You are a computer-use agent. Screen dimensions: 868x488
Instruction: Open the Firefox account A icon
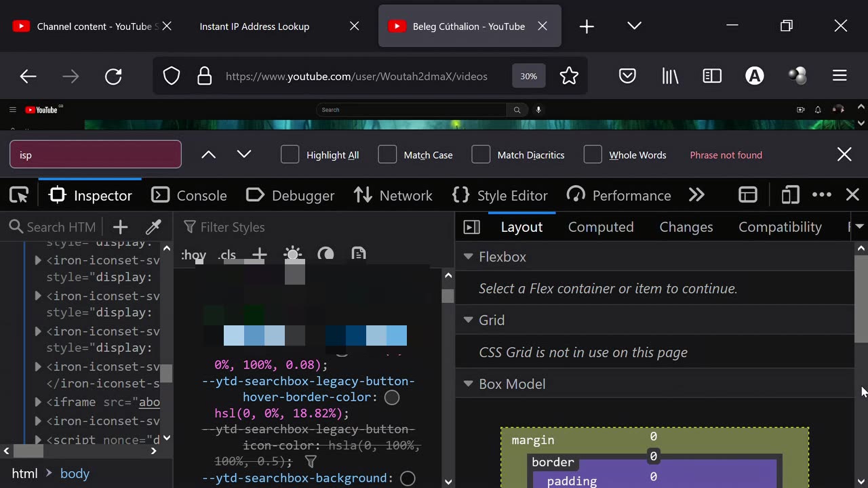755,76
